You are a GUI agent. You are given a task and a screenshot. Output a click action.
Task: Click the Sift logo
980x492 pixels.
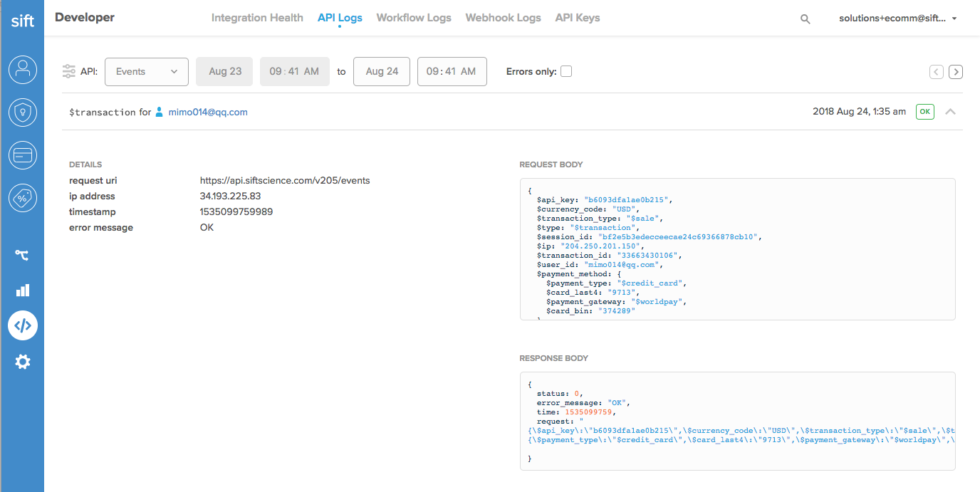22,21
